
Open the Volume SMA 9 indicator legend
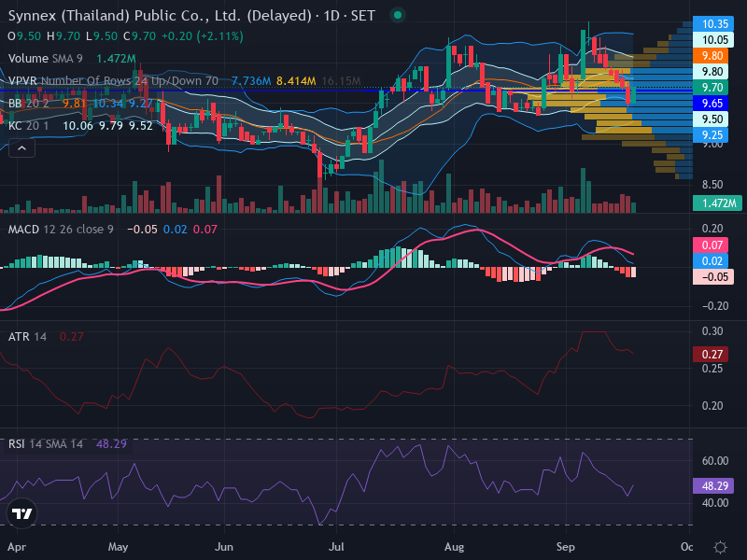(x=45, y=59)
